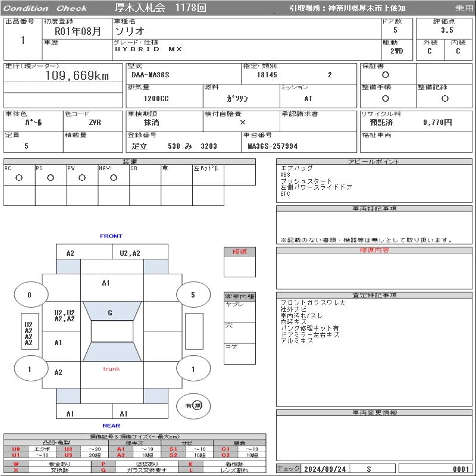This screenshot has width=476, height=476.
Task: Select registration number 足立 530 み 3203
Action: 174,146
